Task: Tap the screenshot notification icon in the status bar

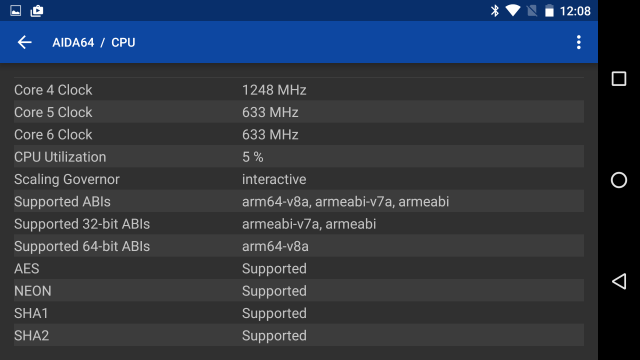Action: [37, 11]
